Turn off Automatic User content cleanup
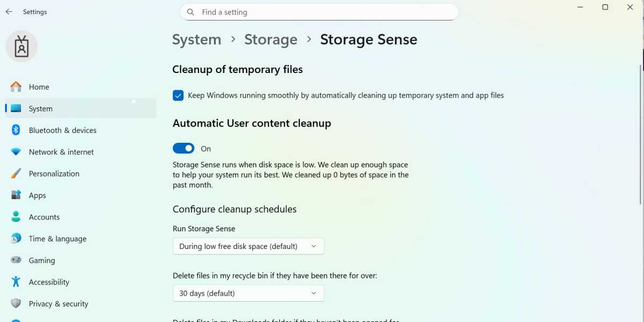The image size is (644, 322). point(184,148)
